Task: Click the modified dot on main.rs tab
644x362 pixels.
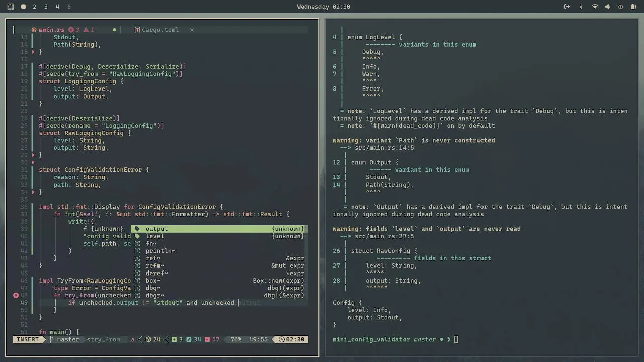Action: 114,30
